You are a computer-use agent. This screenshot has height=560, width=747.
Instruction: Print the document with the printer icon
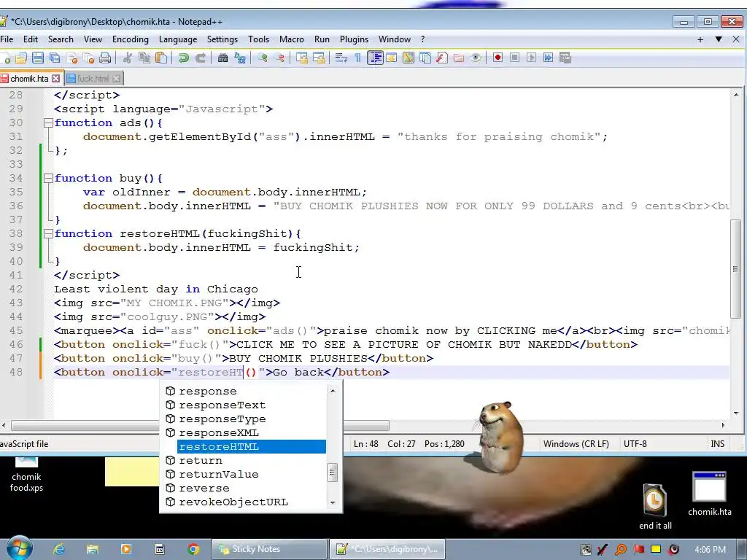(x=105, y=58)
